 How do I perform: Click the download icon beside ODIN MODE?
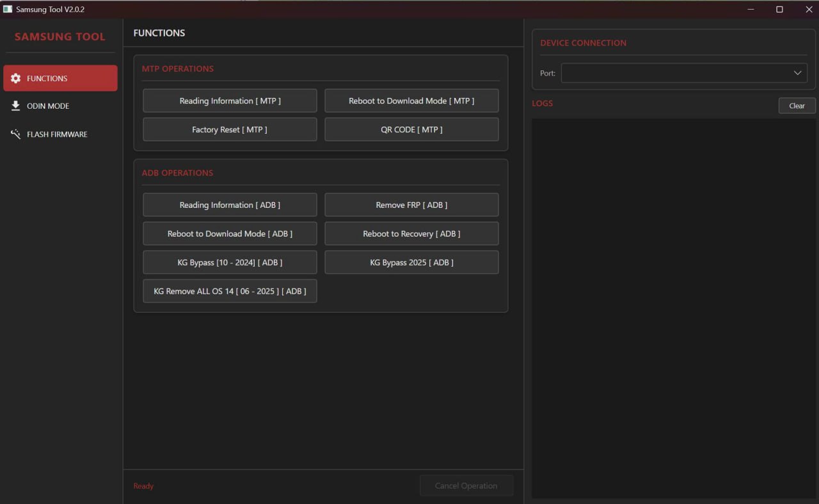tap(16, 106)
